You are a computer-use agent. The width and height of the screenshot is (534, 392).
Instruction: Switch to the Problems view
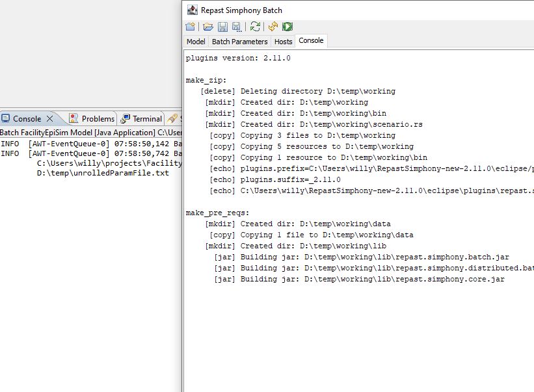click(x=98, y=119)
